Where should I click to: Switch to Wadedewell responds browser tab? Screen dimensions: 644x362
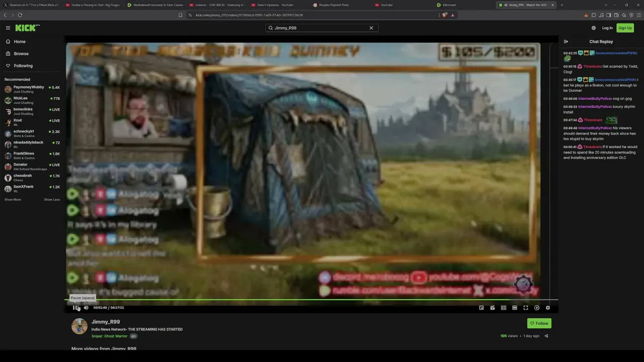tap(155, 5)
